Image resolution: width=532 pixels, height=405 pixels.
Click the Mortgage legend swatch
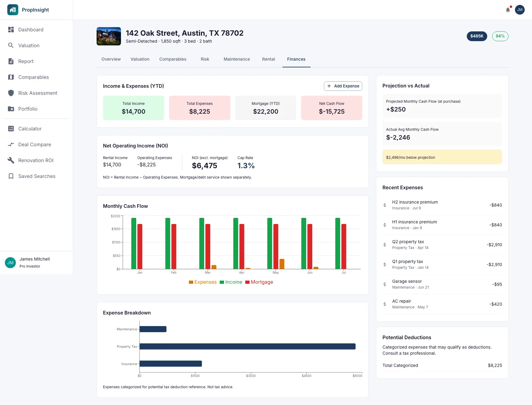pyautogui.click(x=247, y=282)
